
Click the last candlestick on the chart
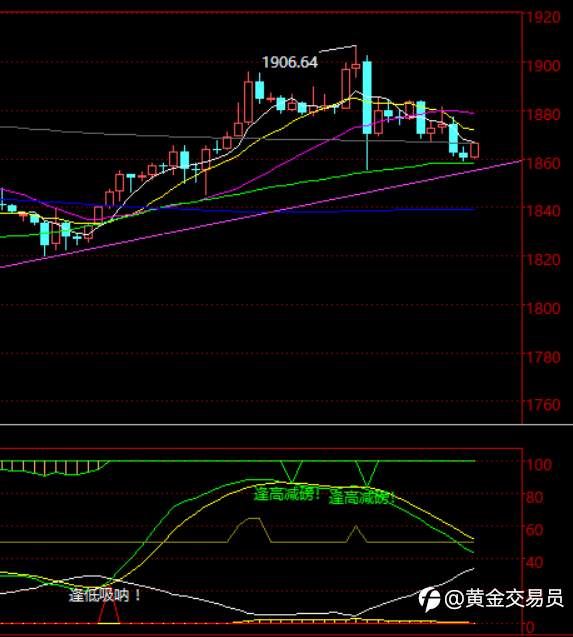click(x=475, y=150)
